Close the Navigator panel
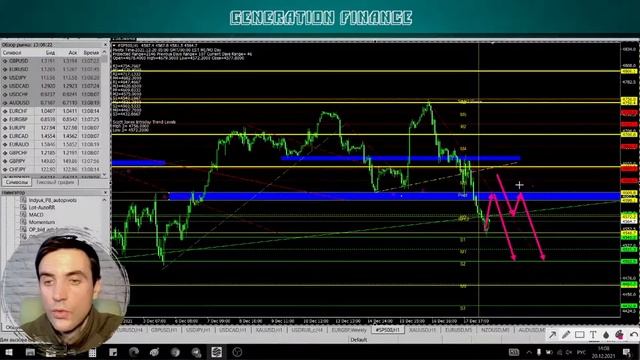This screenshot has height=360, width=640. click(105, 192)
